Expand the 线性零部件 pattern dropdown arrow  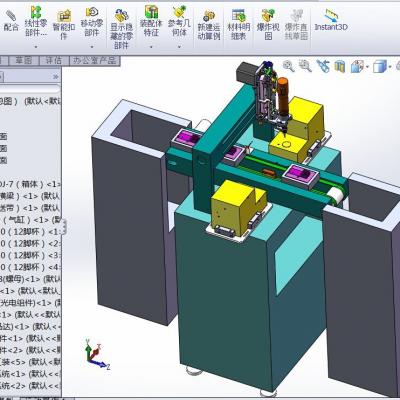(36, 46)
